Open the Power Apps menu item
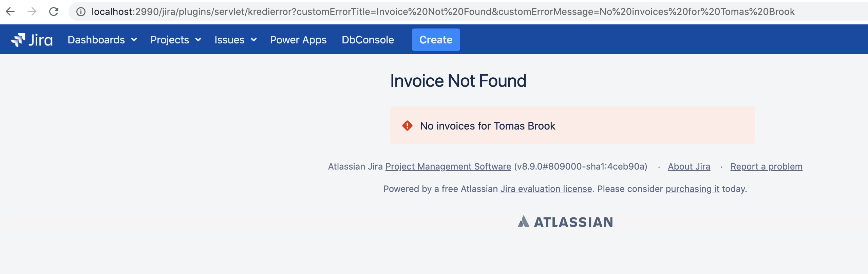The image size is (868, 274). click(298, 40)
